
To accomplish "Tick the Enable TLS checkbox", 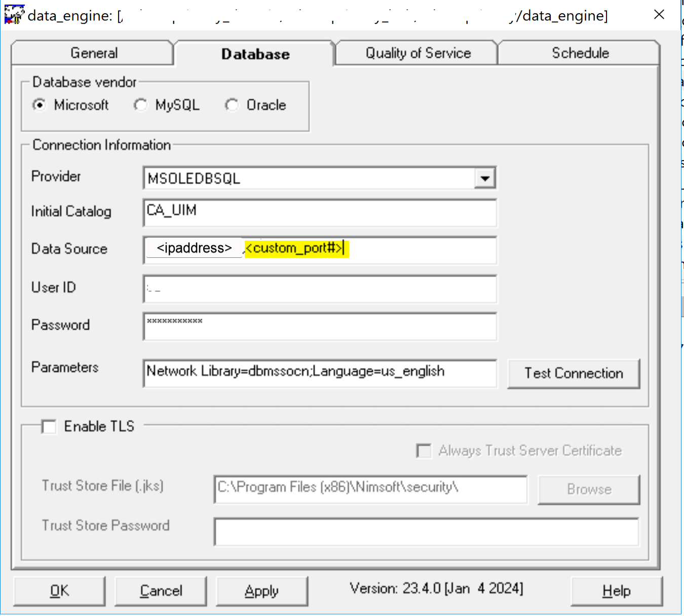I will point(49,427).
